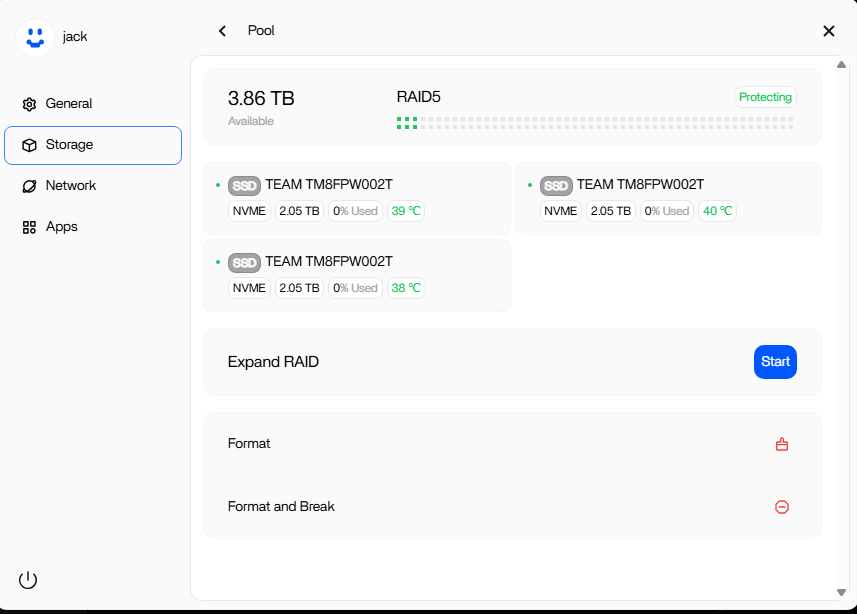857x614 pixels.
Task: Click the Protecting status badge
Action: (765, 97)
